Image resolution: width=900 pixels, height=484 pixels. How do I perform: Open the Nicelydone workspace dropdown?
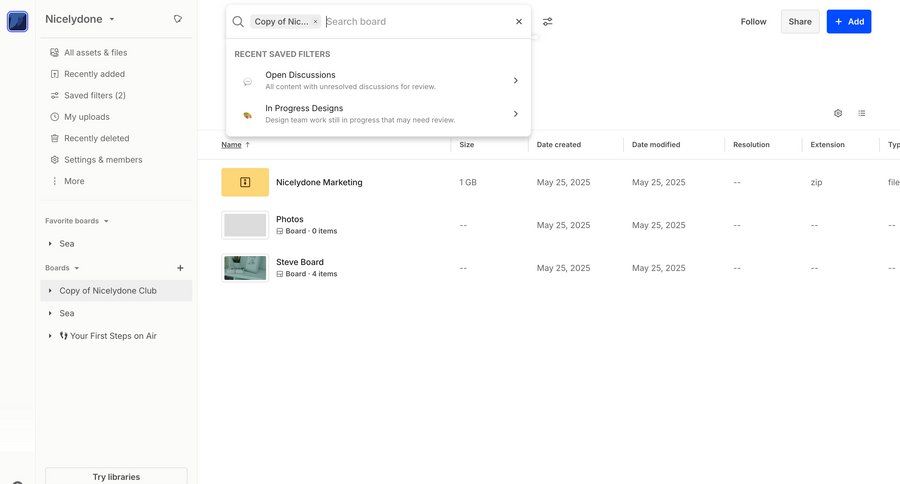[80, 19]
